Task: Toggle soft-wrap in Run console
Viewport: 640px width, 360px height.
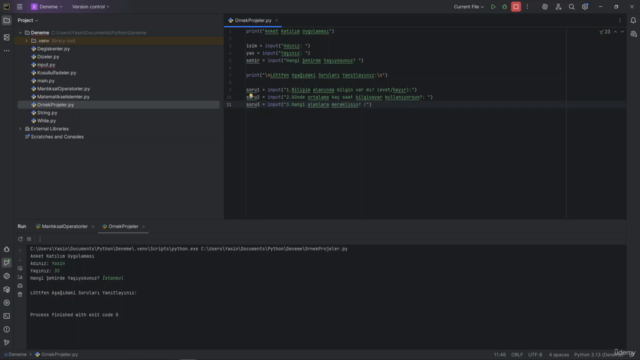Action: coord(20,269)
